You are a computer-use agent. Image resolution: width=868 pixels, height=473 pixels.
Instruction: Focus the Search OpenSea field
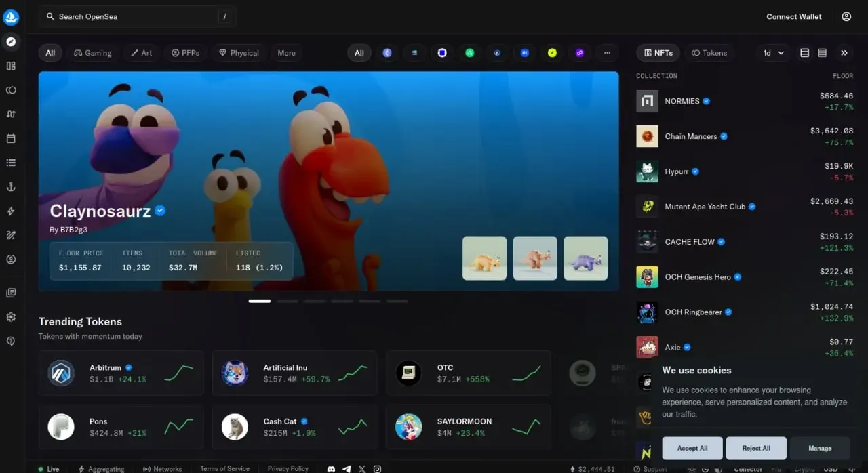137,16
